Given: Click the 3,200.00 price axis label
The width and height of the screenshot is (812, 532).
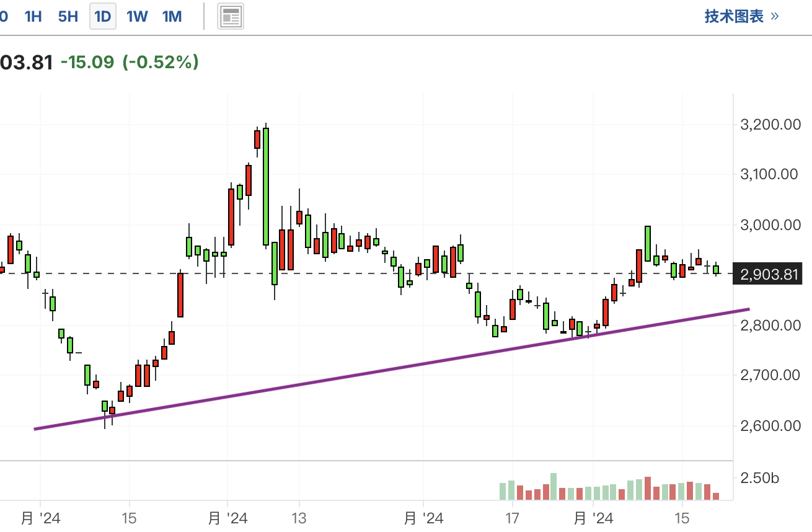Looking at the screenshot, I should click(769, 125).
